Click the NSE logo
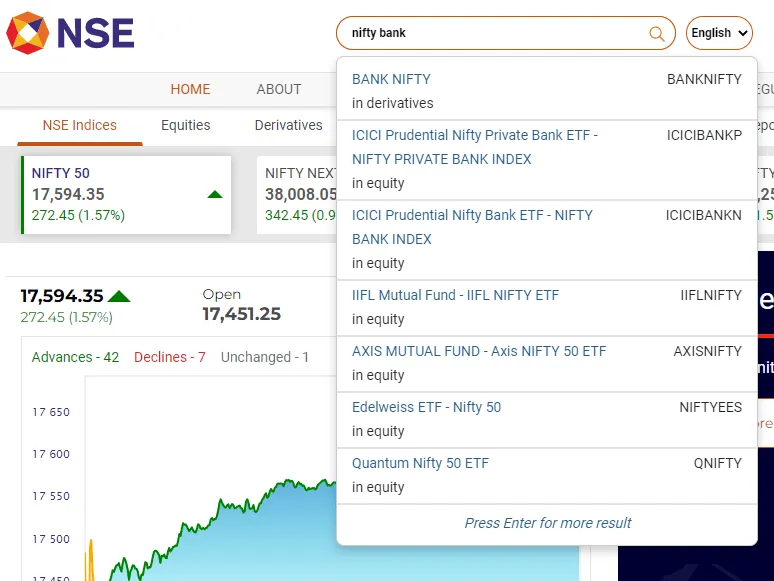 (x=70, y=33)
